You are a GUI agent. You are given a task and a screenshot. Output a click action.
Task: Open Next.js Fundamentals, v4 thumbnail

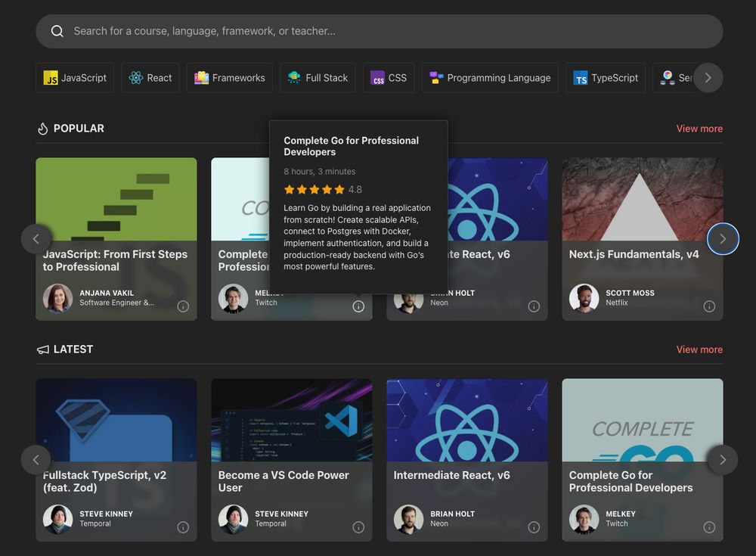pyautogui.click(x=642, y=199)
